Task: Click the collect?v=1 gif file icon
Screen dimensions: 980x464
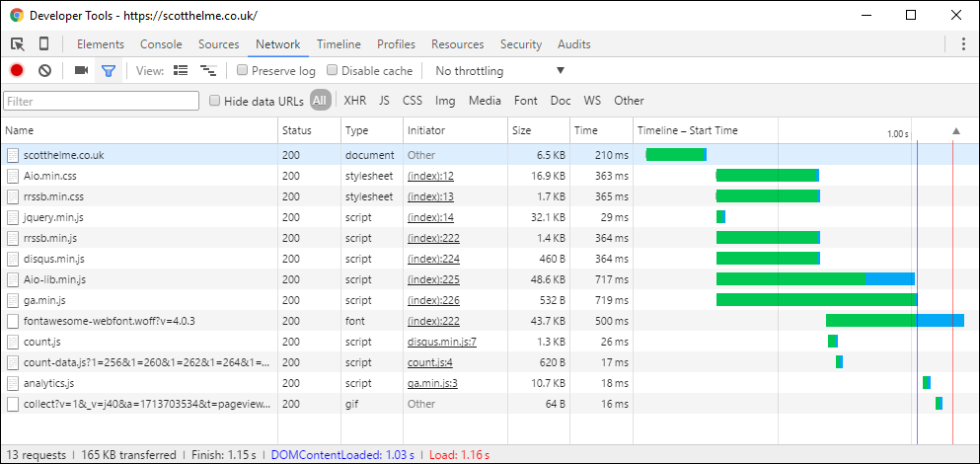Action: pos(13,404)
